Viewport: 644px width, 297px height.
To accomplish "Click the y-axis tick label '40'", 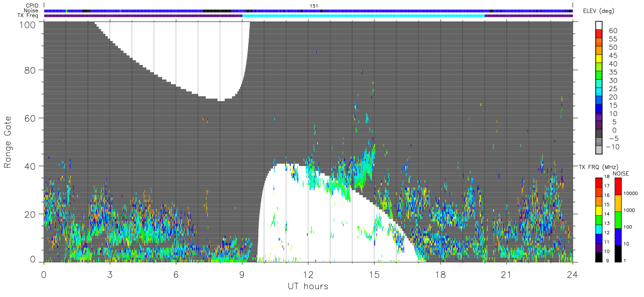I will pyautogui.click(x=30, y=166).
